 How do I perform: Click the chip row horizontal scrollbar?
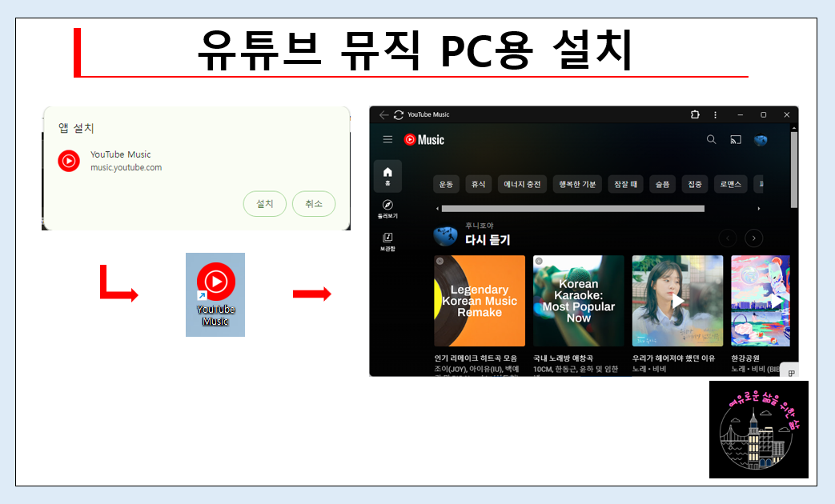click(573, 209)
